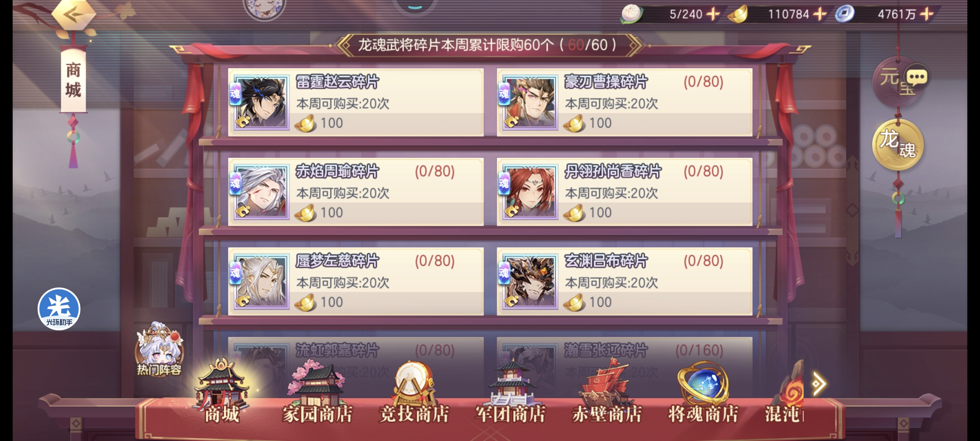Screen dimensions: 980x441
Task: Choose 蜃梦左慈碎片 shop item
Action: [356, 281]
